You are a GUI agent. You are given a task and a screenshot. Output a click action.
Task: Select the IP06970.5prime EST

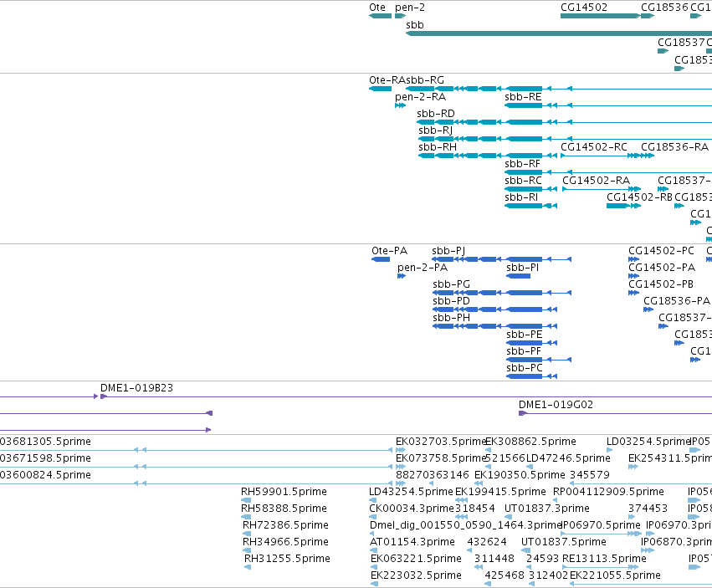[x=602, y=534]
